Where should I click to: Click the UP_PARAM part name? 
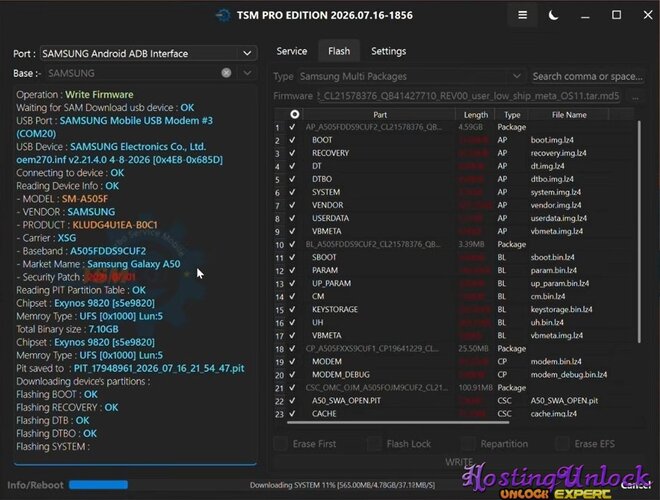coord(331,283)
